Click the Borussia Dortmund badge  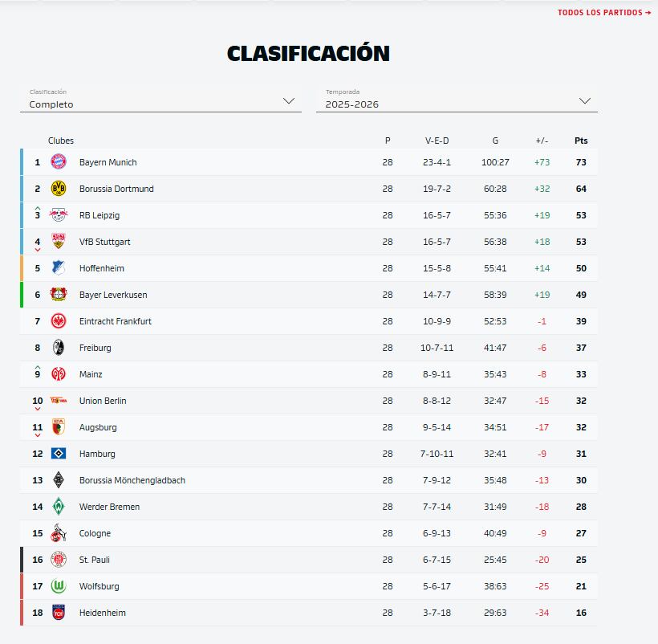tap(59, 189)
